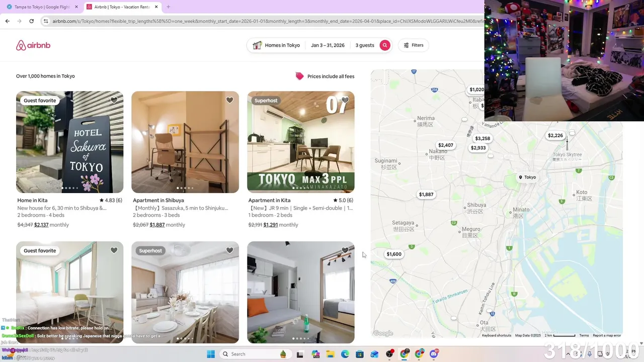Save the second-row Guest favorite listing heart
This screenshot has width=644, height=362.
pyautogui.click(x=114, y=250)
